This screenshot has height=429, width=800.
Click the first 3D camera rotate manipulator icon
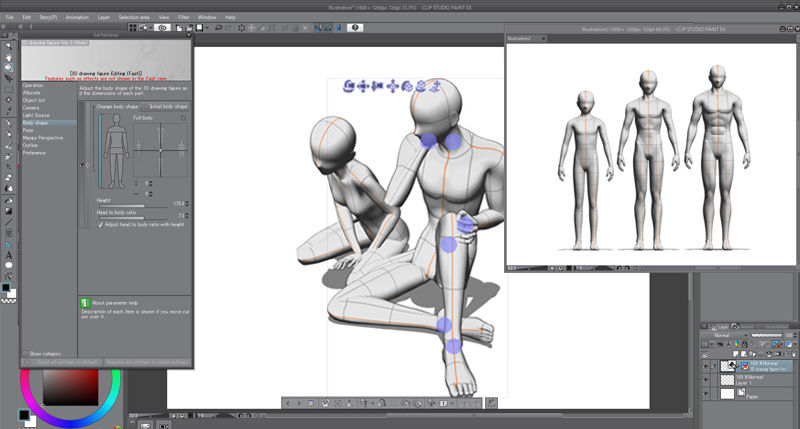point(349,87)
